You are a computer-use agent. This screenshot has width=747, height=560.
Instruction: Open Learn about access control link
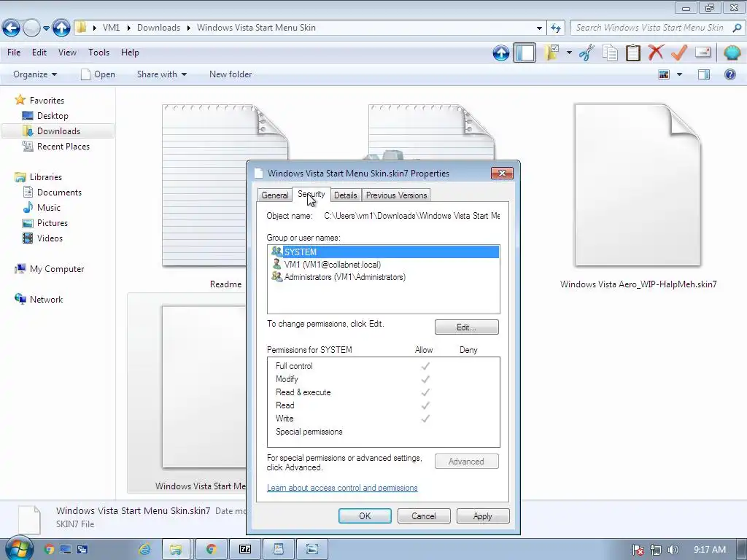[342, 488]
